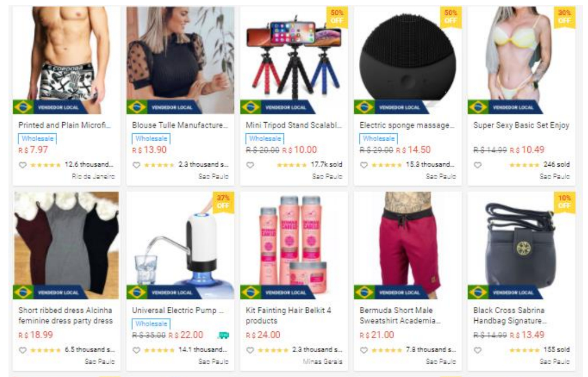Open the Mini Tripod Stand product image
The image size is (588, 377).
(x=294, y=60)
